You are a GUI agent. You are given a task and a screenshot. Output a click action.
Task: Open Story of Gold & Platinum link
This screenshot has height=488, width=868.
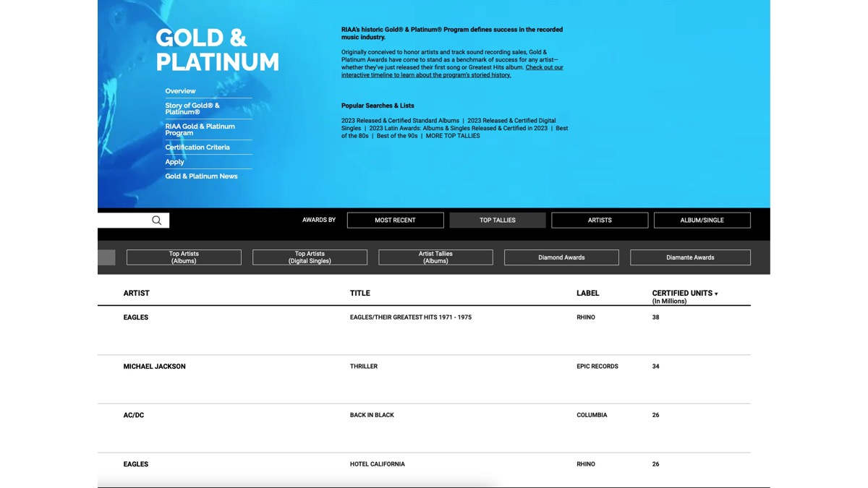point(192,108)
